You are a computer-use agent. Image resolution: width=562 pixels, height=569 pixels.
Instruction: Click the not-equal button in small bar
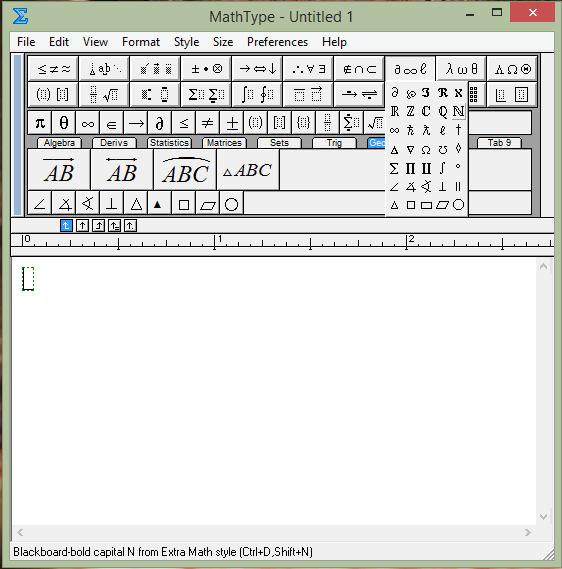click(x=207, y=123)
